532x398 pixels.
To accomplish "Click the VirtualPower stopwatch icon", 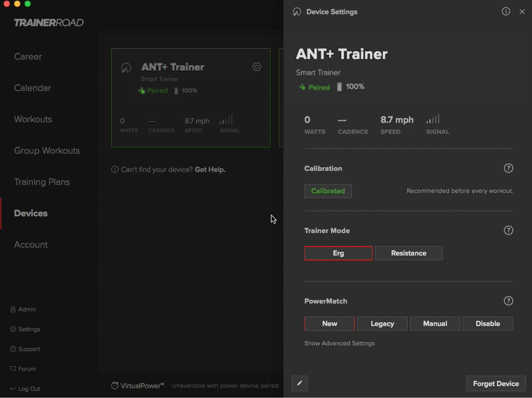I will coord(115,385).
